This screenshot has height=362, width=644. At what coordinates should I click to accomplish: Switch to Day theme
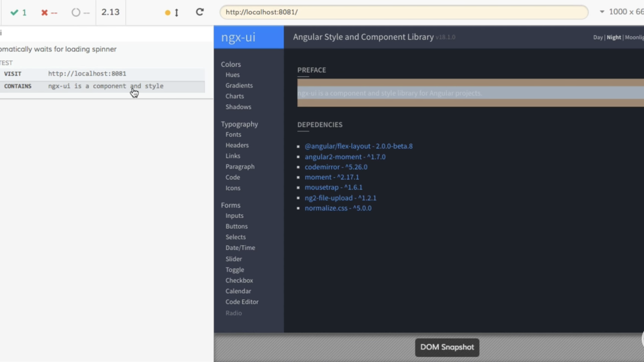pyautogui.click(x=598, y=37)
